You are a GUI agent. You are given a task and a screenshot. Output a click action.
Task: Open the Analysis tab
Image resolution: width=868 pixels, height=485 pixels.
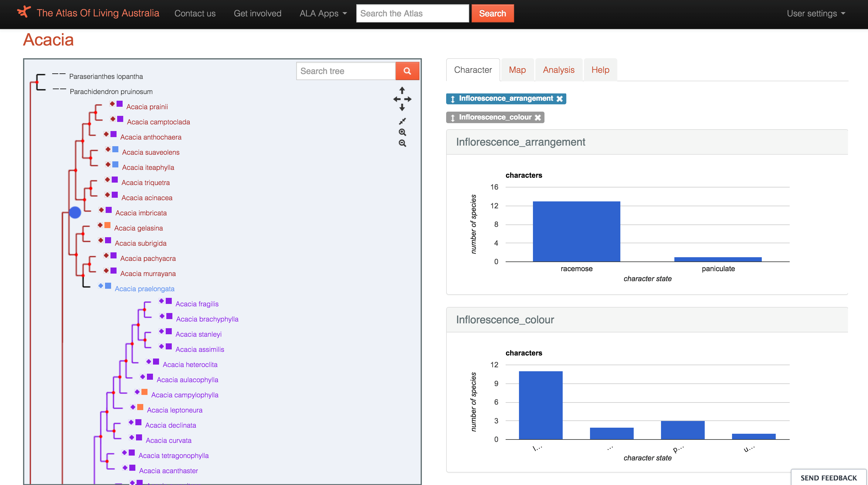tap(558, 70)
